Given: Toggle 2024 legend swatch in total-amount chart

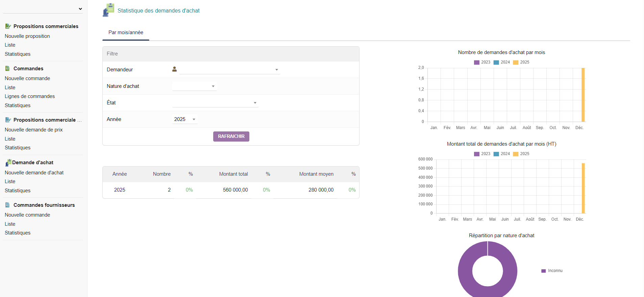Looking at the screenshot, I should click(496, 154).
